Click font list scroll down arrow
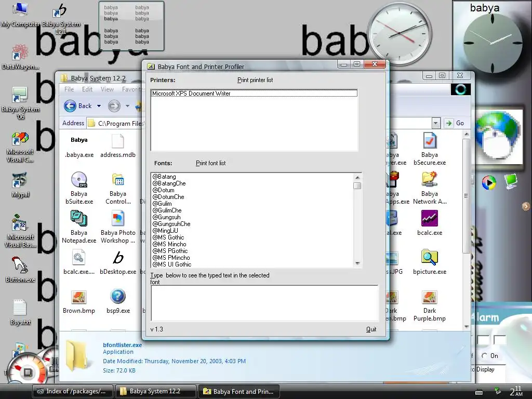The width and height of the screenshot is (532, 399). 357,263
